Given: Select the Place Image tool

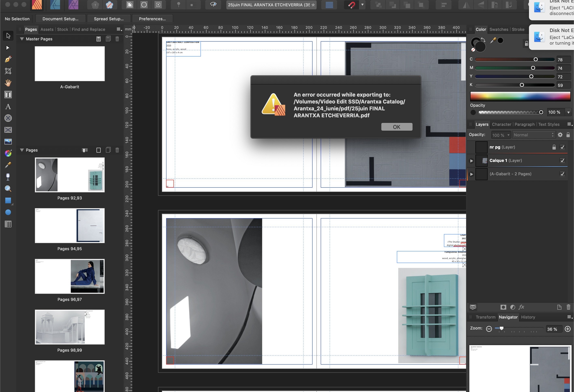Looking at the screenshot, I should pos(8,142).
